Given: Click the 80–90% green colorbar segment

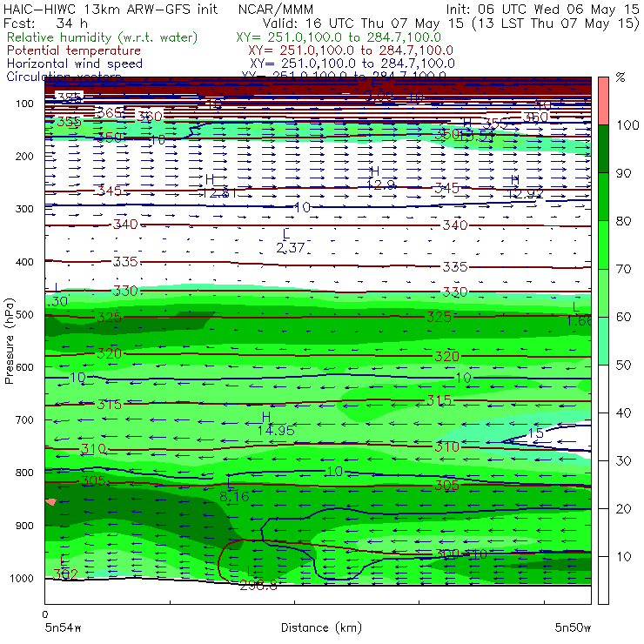Looking at the screenshot, I should pos(603,197).
